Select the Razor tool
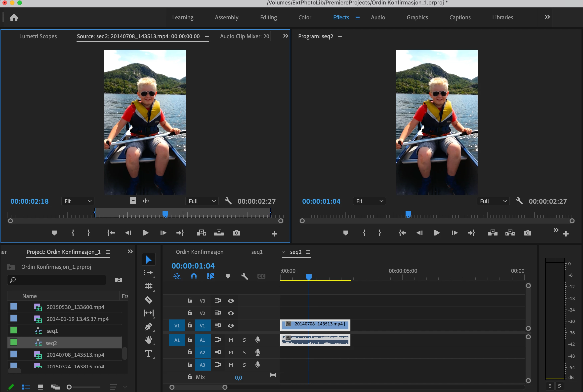583x392 pixels. 149,299
